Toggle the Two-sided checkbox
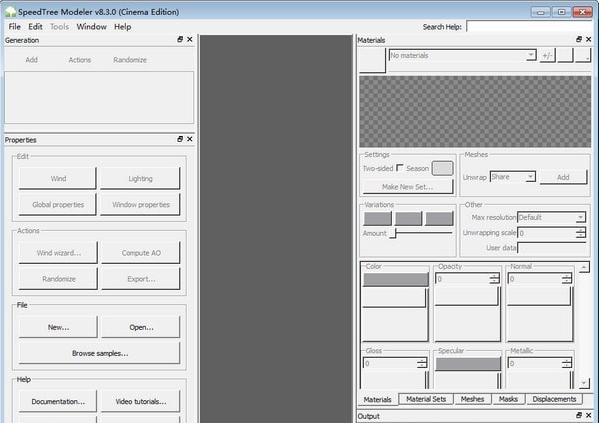The image size is (600, 423). click(400, 168)
